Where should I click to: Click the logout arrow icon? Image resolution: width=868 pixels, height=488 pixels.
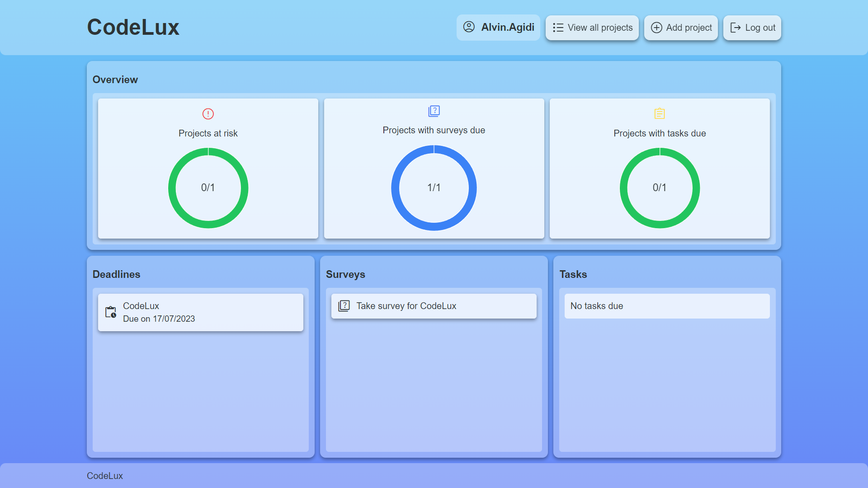[x=735, y=28]
